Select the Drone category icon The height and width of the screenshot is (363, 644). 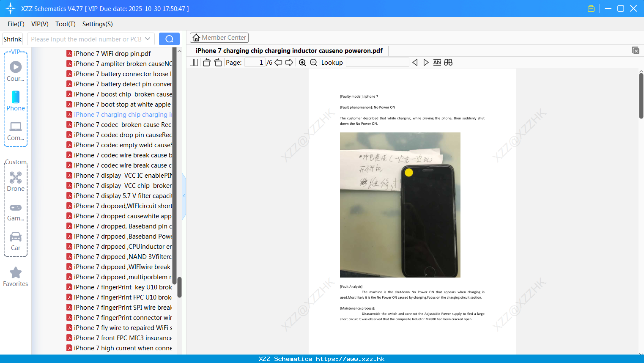click(16, 181)
